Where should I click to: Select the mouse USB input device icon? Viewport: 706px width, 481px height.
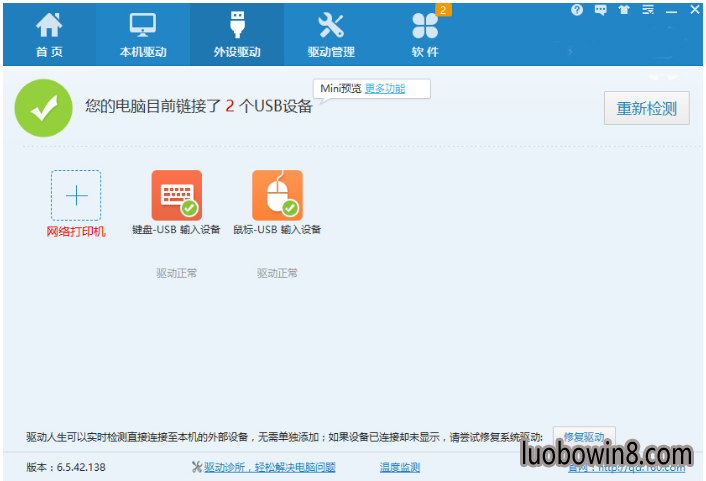coord(277,195)
